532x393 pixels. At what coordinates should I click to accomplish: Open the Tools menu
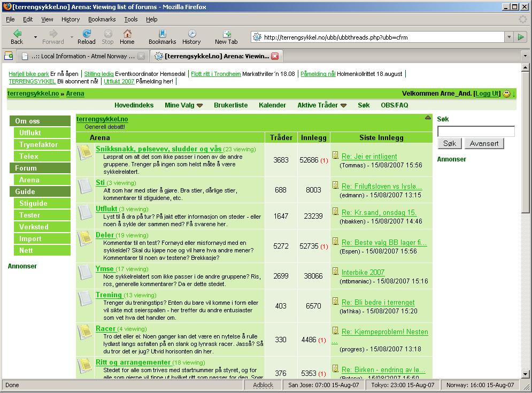[131, 19]
